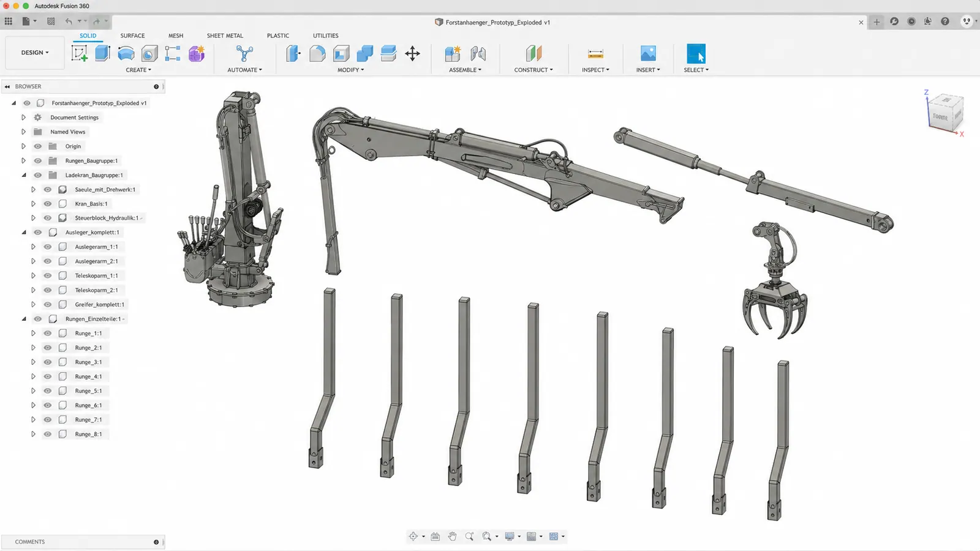Select the Orbit navigation tool
Screen dimensions: 980x551
413,536
